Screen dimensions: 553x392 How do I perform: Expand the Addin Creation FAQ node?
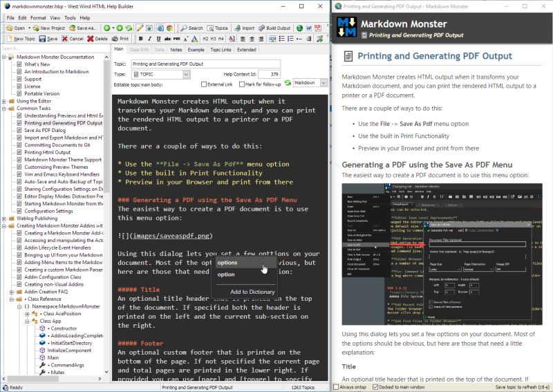[12, 292]
